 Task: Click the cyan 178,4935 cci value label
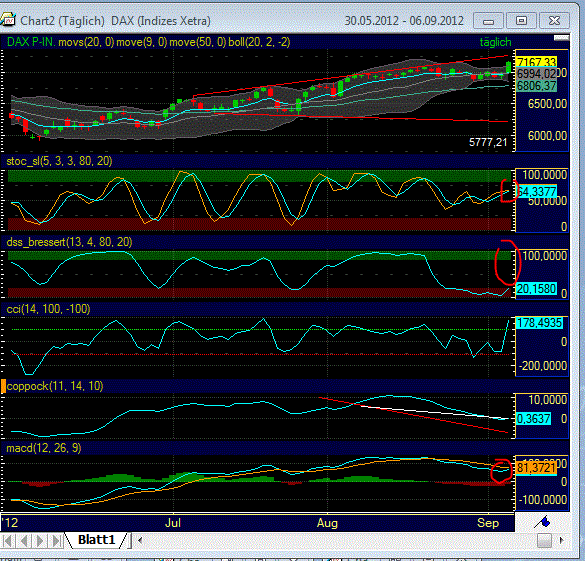(539, 323)
